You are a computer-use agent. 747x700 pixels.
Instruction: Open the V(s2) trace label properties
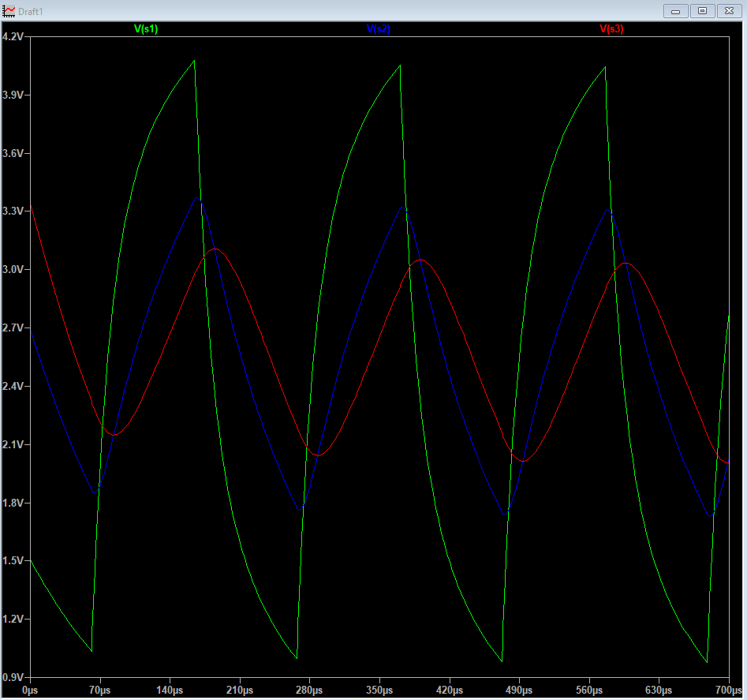[378, 30]
